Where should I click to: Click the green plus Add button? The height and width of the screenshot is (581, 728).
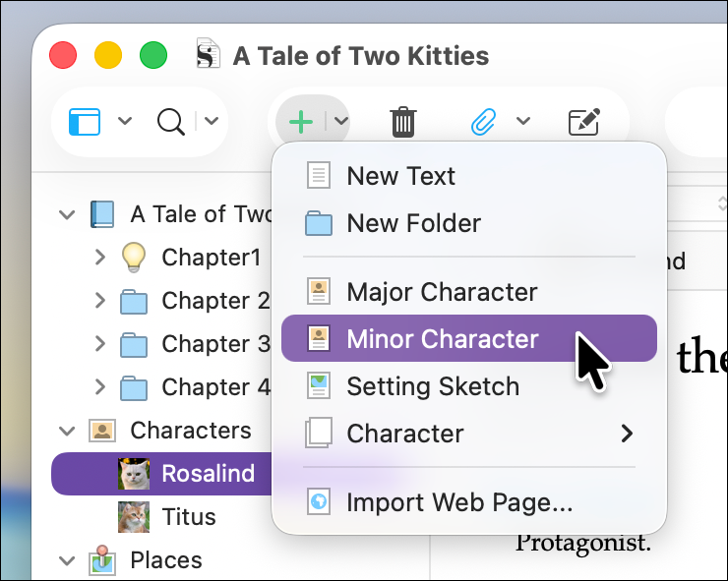click(301, 122)
